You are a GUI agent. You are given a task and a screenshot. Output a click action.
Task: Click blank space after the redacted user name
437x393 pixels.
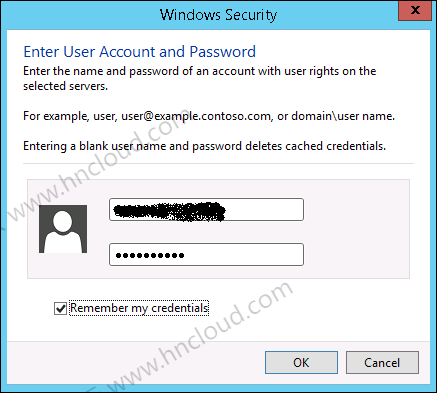(x=263, y=209)
